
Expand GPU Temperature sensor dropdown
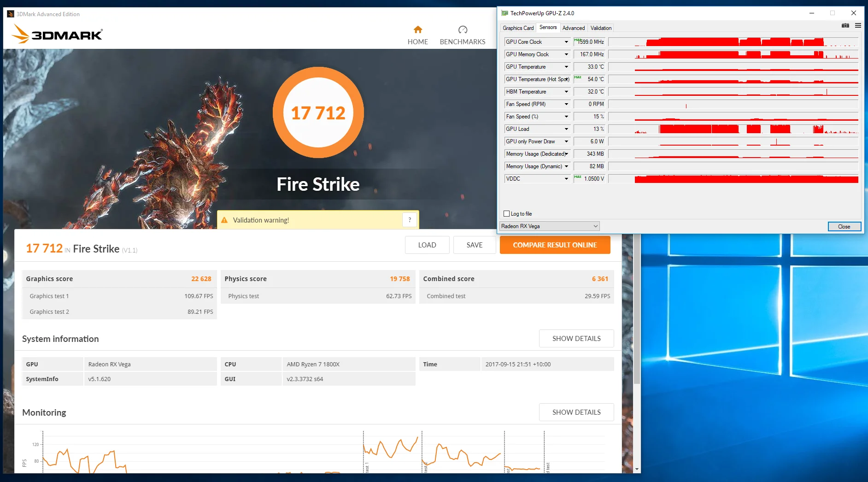tap(566, 67)
